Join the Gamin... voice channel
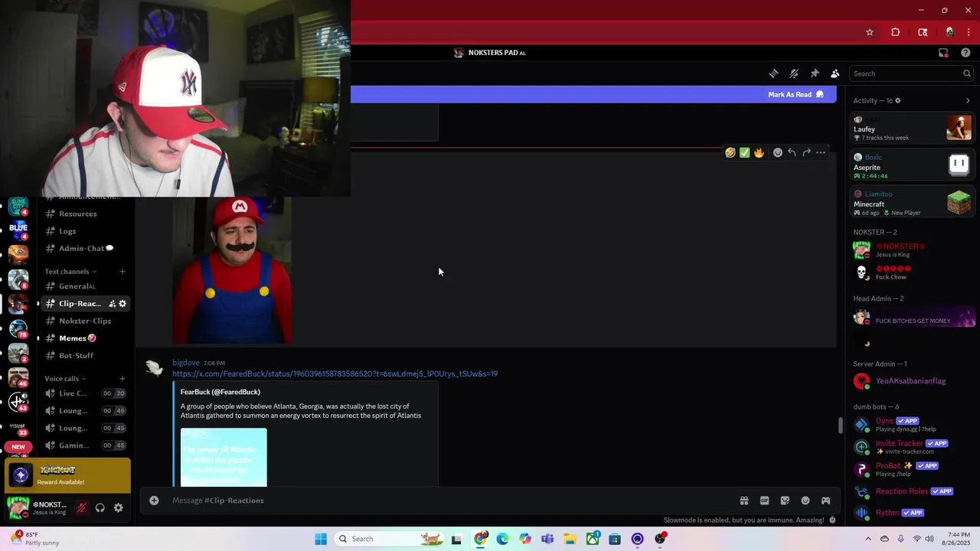The width and height of the screenshot is (980, 551). pyautogui.click(x=84, y=445)
